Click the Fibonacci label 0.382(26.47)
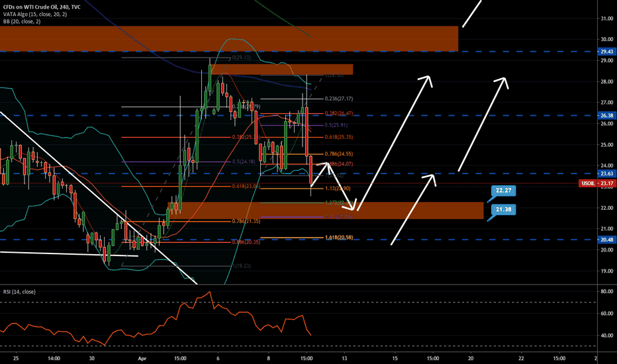 339,113
